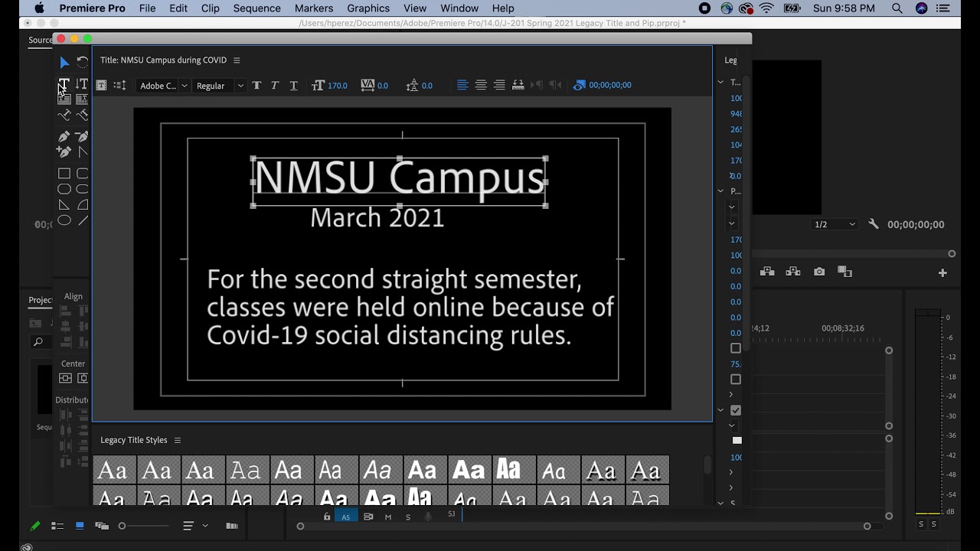Toggle Italic text formatting
This screenshot has height=551, width=980.
pyautogui.click(x=275, y=86)
